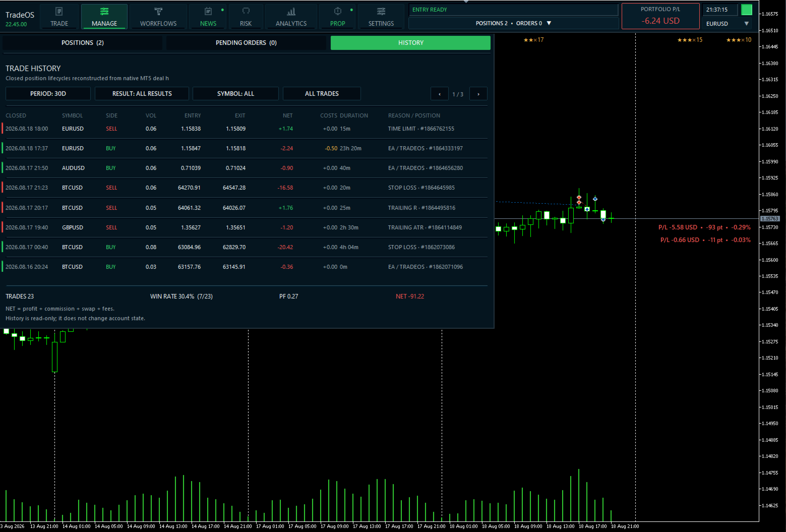Select the BTCUSD stop loss -20.42 row
The width and height of the screenshot is (786, 532).
[x=245, y=247]
